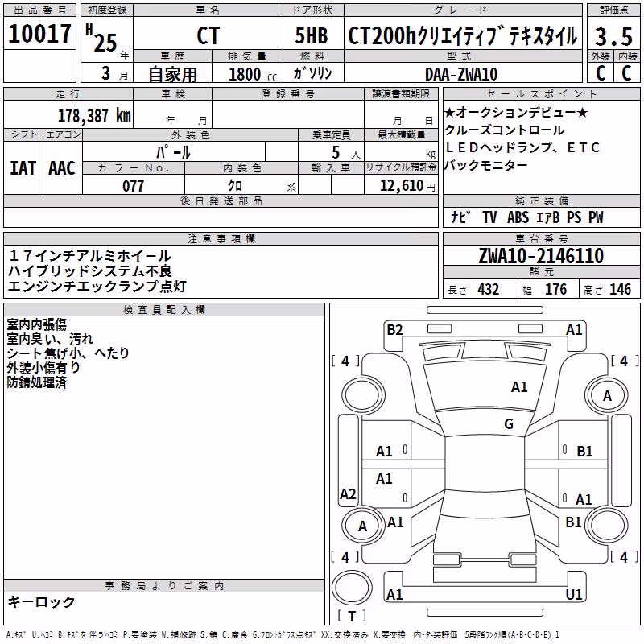Click the sales point "バックモニター"
This screenshot has height=644, width=644.
[x=486, y=165]
